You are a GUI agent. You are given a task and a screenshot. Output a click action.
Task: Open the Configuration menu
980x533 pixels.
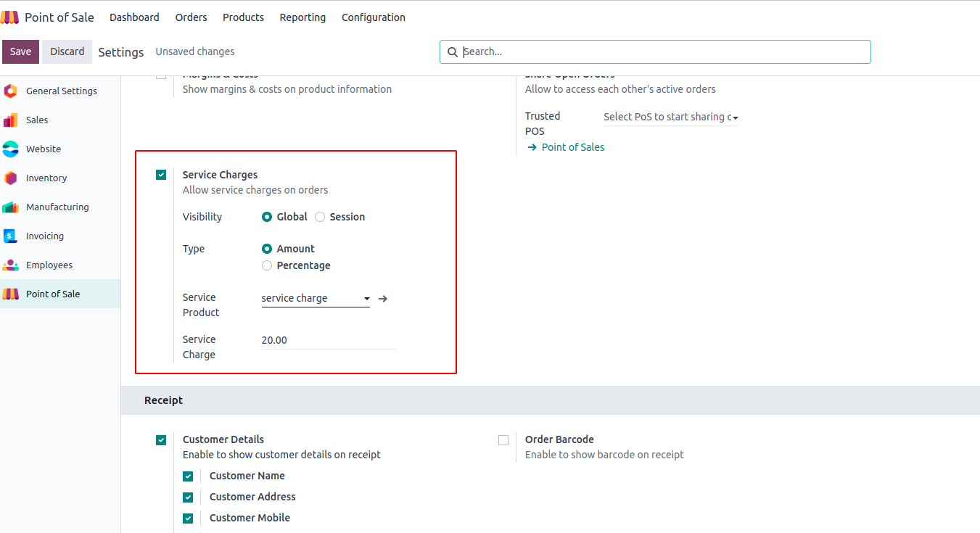374,17
